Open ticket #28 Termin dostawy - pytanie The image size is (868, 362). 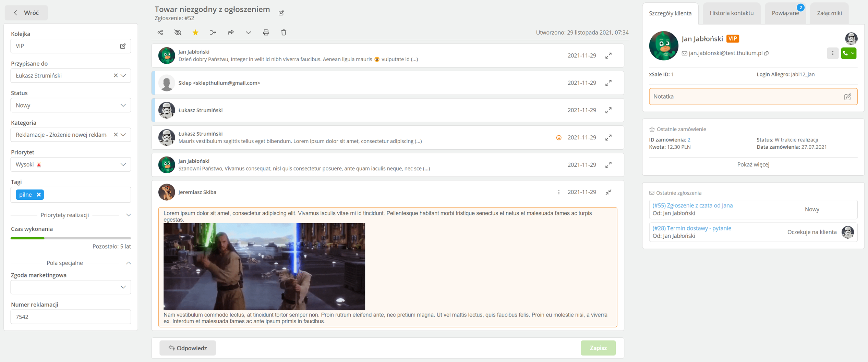click(x=691, y=228)
